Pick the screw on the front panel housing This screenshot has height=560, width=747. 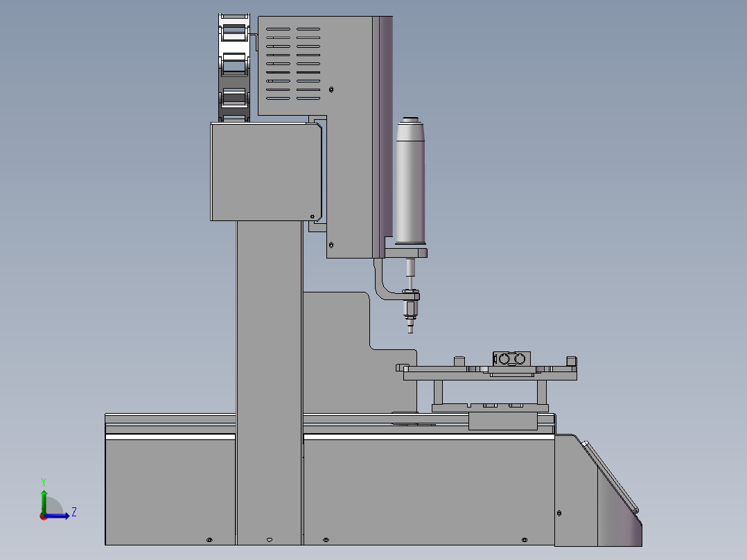tap(559, 514)
